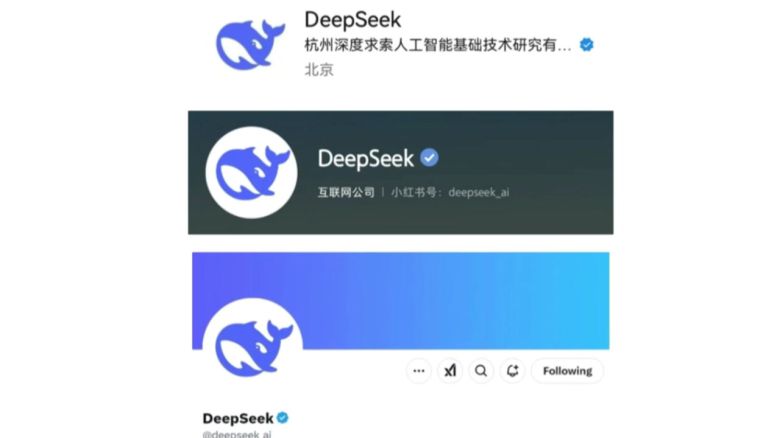The image size is (780, 438).
Task: Click the blue-purple gradient header banner
Action: (401, 300)
